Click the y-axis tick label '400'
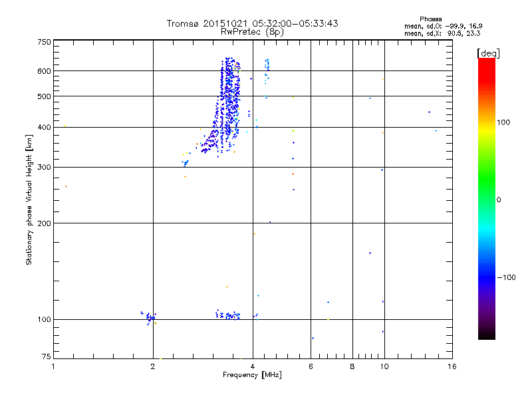This screenshot has height=399, width=532. coord(44,127)
